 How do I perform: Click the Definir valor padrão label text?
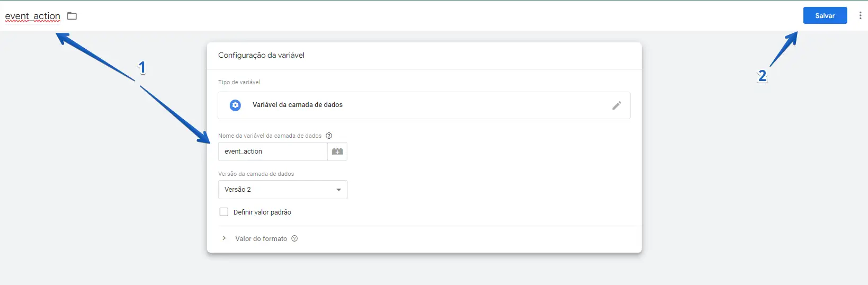[x=262, y=212]
